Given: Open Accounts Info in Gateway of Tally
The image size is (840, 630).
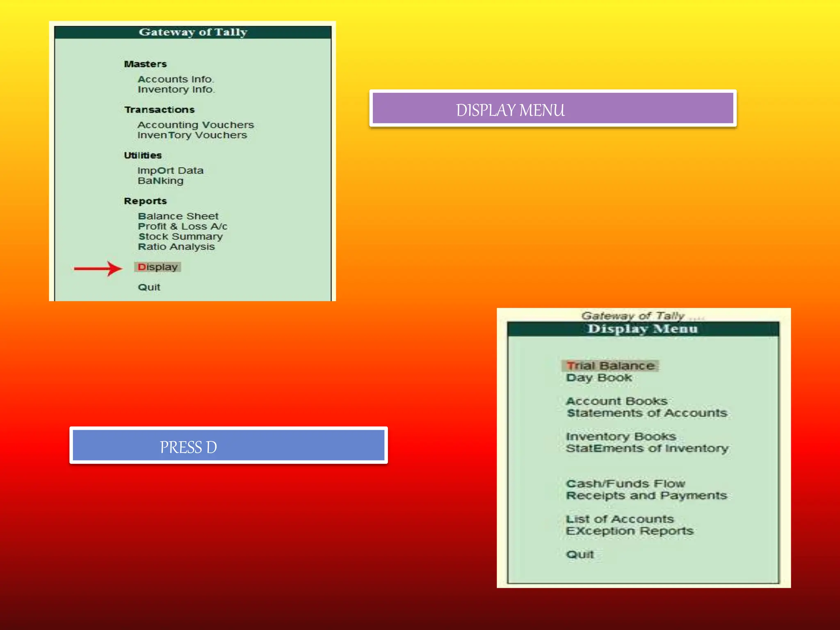Looking at the screenshot, I should tap(176, 79).
